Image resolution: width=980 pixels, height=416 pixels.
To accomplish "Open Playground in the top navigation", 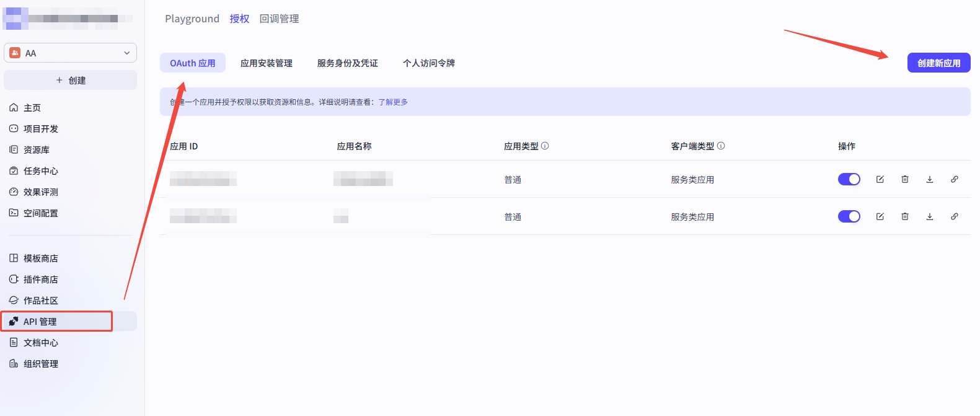I will click(x=192, y=19).
